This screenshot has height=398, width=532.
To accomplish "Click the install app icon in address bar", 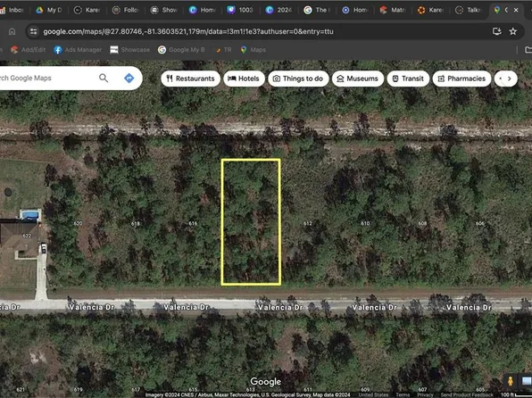I will point(496,31).
